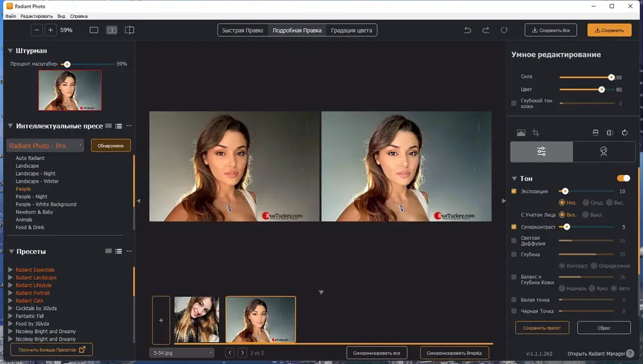Enable the Глубокий тон кожи checkbox

(514, 104)
